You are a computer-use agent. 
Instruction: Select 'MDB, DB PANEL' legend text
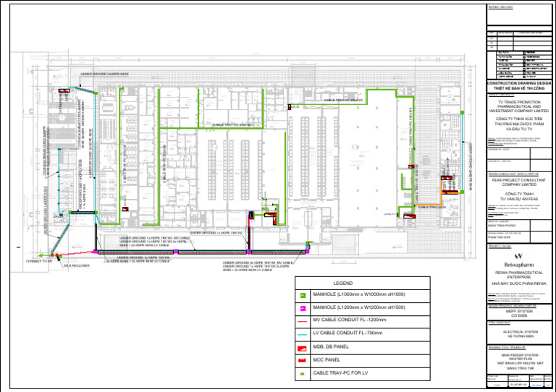331,346
